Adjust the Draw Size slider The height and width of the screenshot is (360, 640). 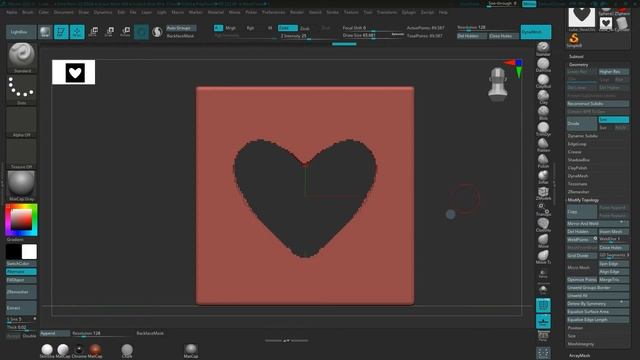(373, 36)
